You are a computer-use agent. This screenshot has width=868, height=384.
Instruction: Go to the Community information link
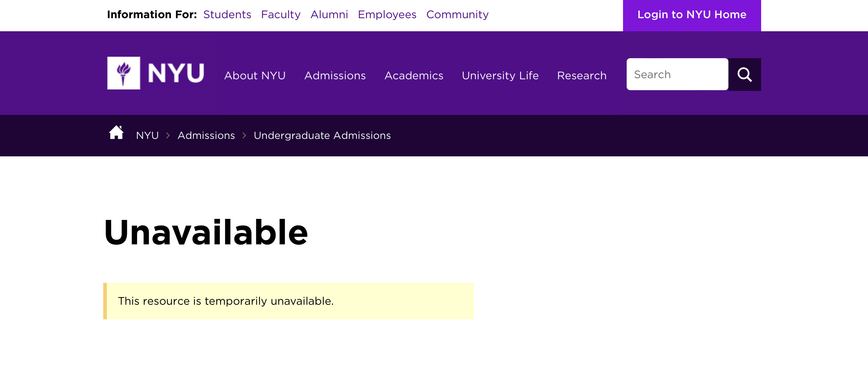tap(457, 15)
